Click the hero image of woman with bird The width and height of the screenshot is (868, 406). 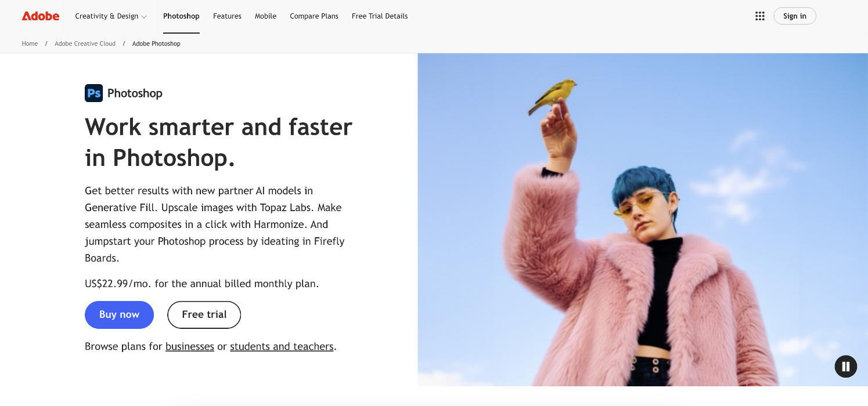pos(643,220)
